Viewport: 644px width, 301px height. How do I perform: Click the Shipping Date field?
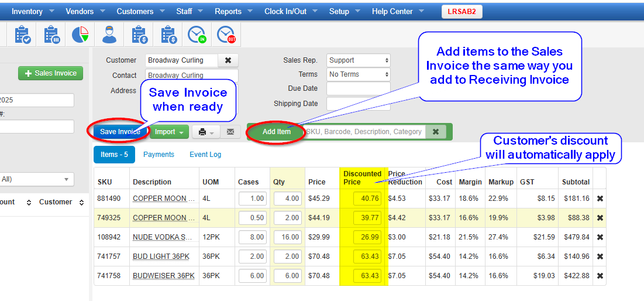click(358, 104)
